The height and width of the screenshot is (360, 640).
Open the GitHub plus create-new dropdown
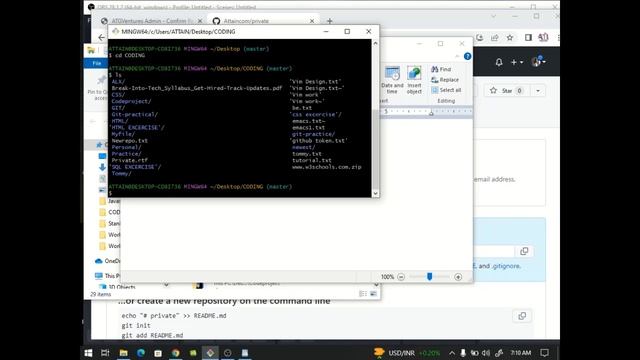516,62
